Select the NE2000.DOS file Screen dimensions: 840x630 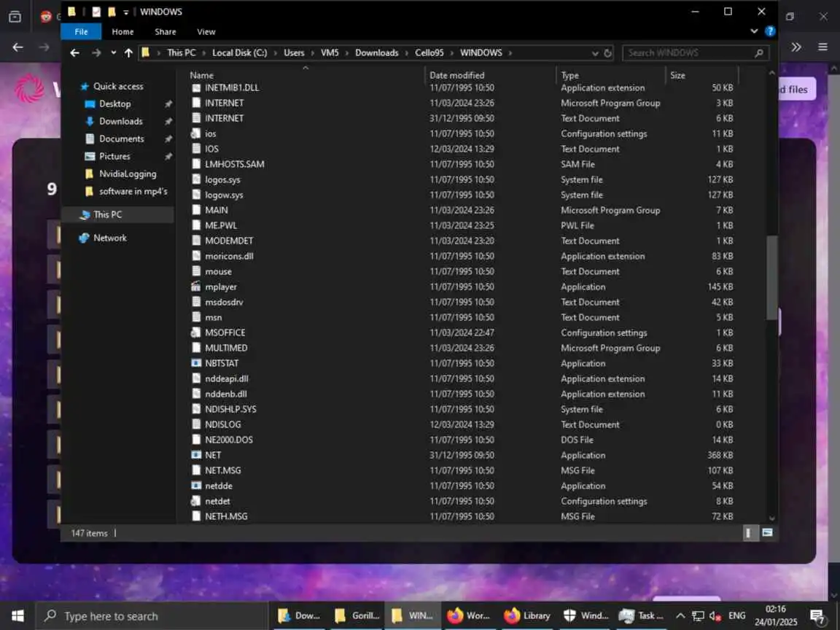[x=229, y=440]
